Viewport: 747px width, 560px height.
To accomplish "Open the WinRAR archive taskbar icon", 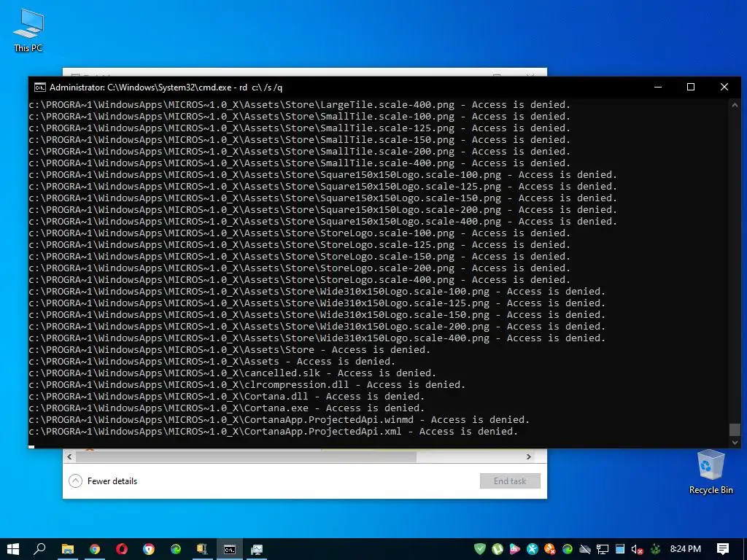I will [x=203, y=549].
